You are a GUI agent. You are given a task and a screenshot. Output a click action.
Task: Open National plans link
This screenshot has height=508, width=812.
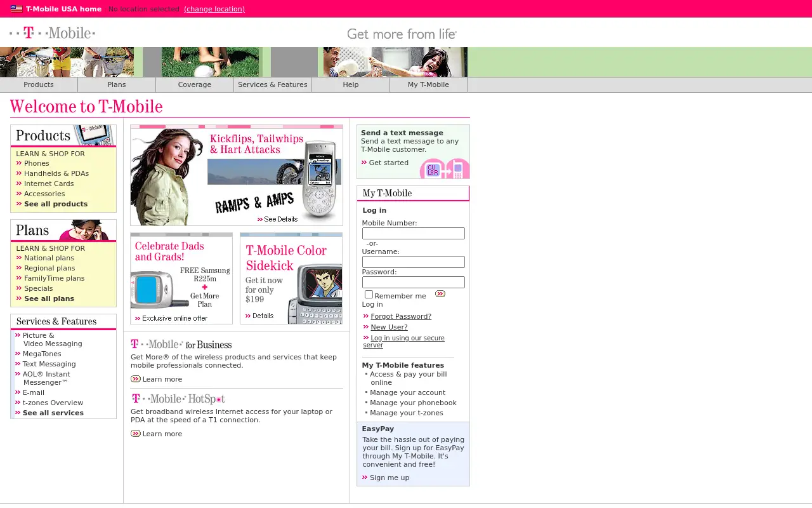(x=49, y=258)
